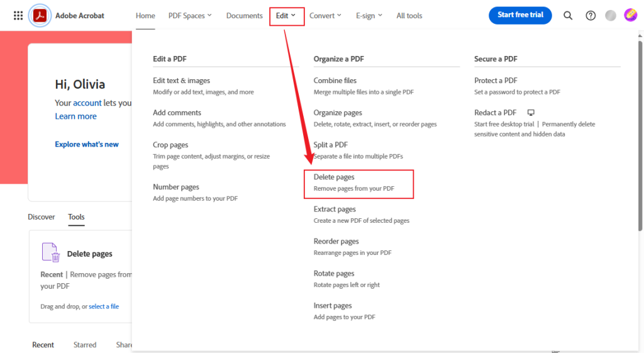Click Explore what's new link
This screenshot has height=353, width=644.
(87, 144)
